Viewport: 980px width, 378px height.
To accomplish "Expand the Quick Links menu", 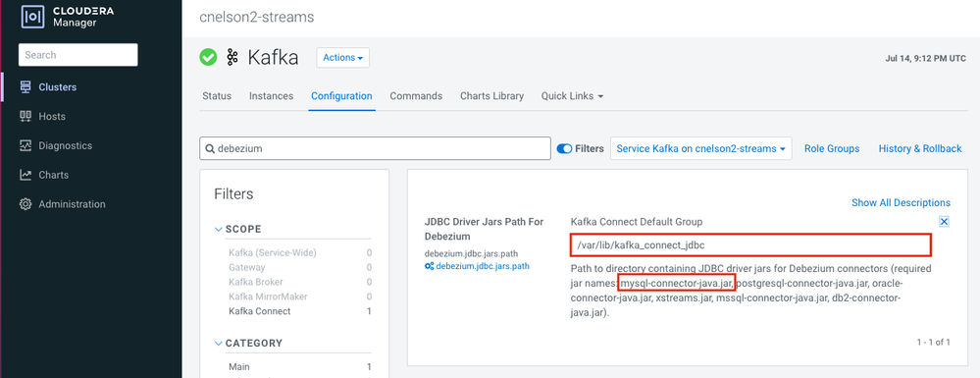I will click(x=572, y=96).
